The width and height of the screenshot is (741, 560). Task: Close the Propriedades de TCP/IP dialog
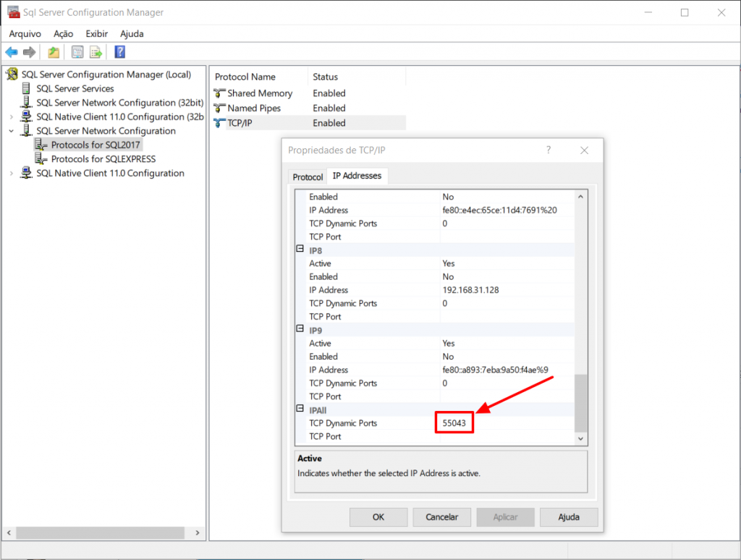click(584, 150)
